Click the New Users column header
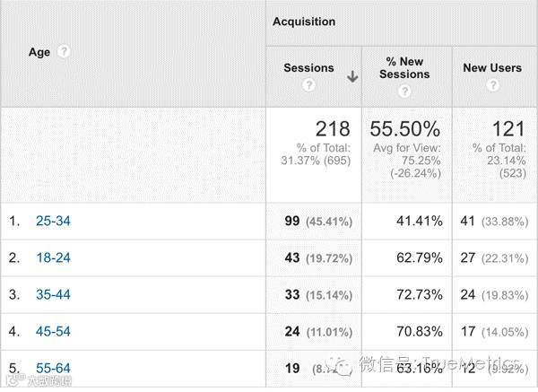Image resolution: width=538 pixels, height=392 pixels. (492, 67)
